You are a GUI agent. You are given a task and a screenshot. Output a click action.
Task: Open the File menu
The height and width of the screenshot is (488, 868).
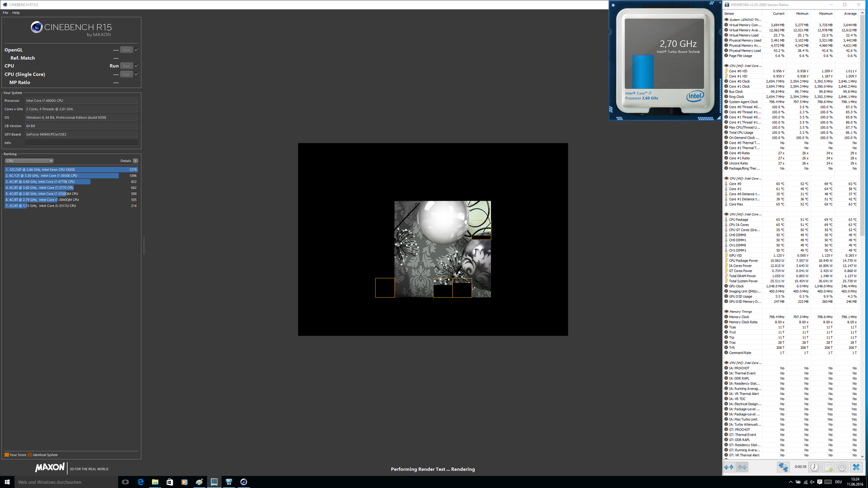pyautogui.click(x=5, y=13)
